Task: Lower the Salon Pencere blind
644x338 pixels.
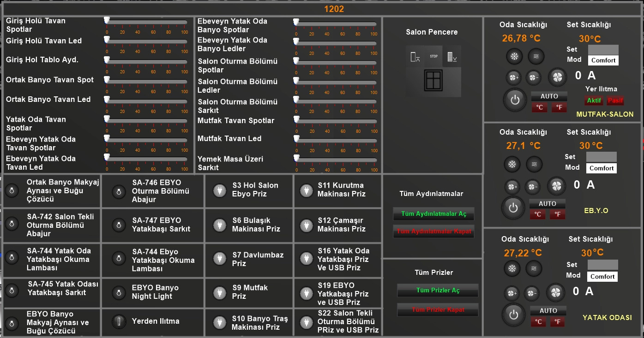Action: pos(452,57)
